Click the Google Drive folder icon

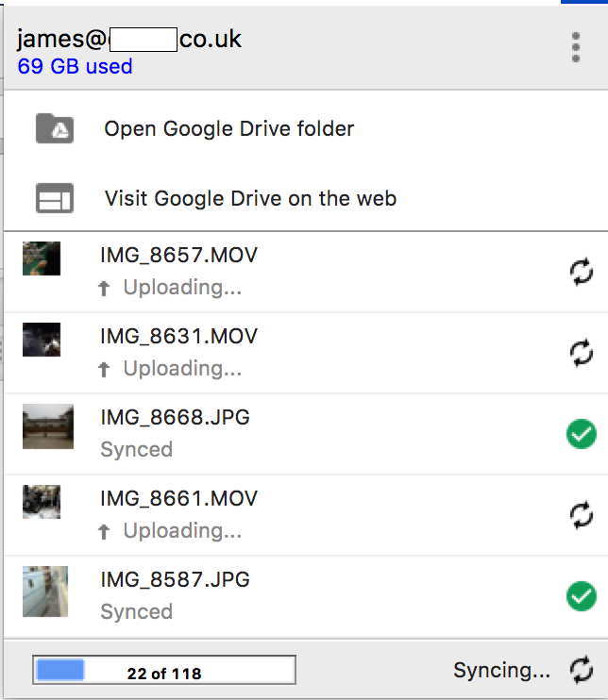point(55,128)
